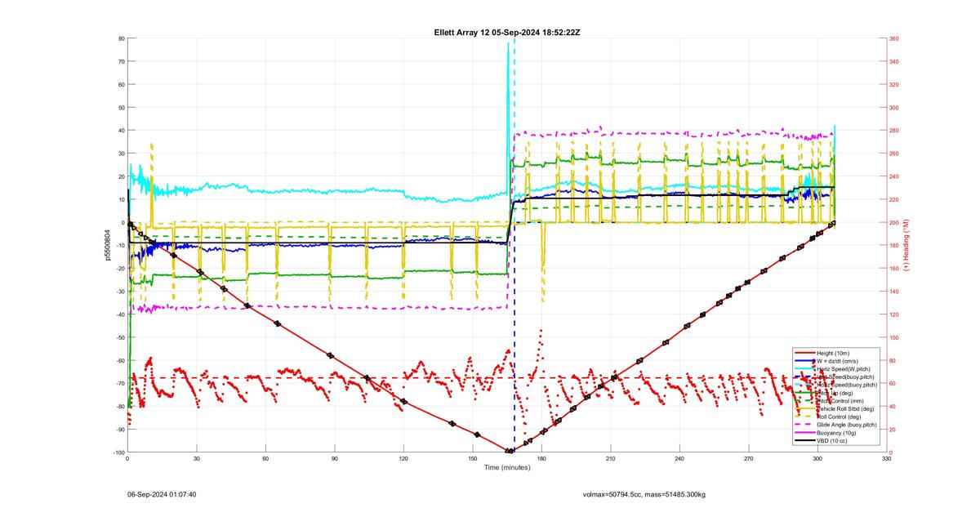Click x-axis tick label '150'
Viewport: 980px width, 508px height.
472,460
